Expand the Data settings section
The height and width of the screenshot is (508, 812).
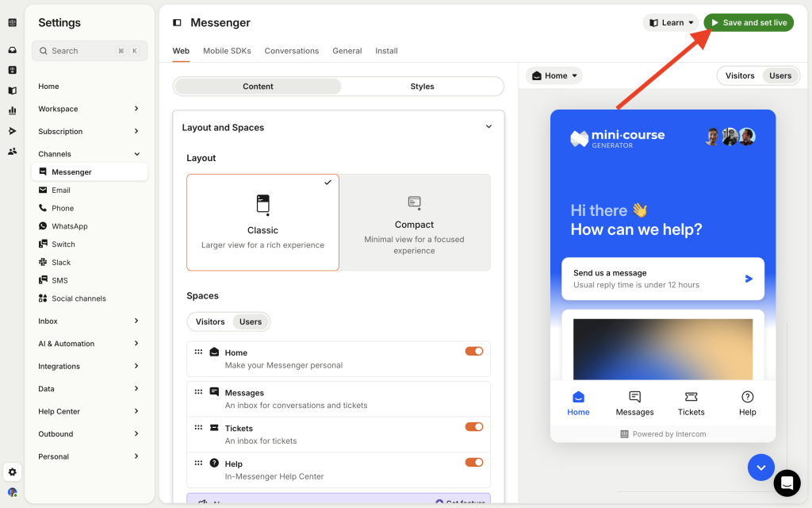(x=90, y=389)
